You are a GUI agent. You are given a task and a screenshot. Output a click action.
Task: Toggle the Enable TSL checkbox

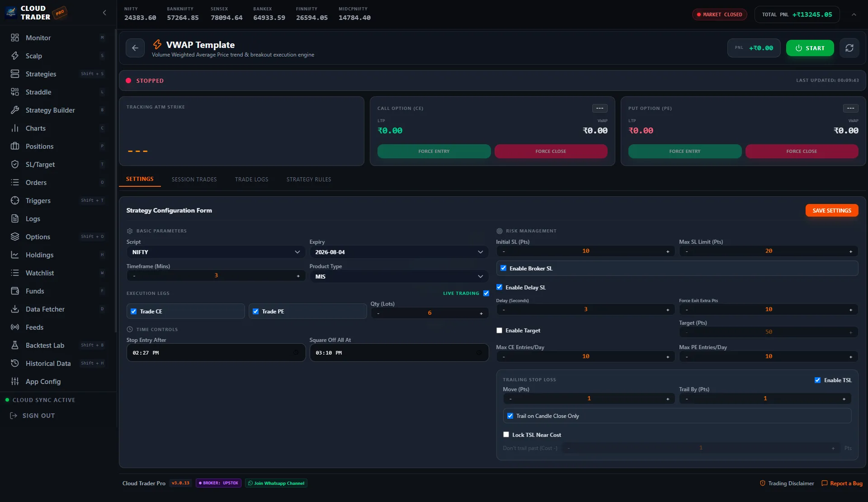click(x=817, y=380)
